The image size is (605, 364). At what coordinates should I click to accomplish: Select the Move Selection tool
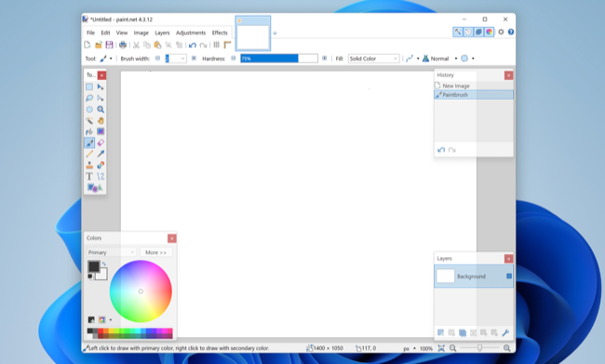101,98
